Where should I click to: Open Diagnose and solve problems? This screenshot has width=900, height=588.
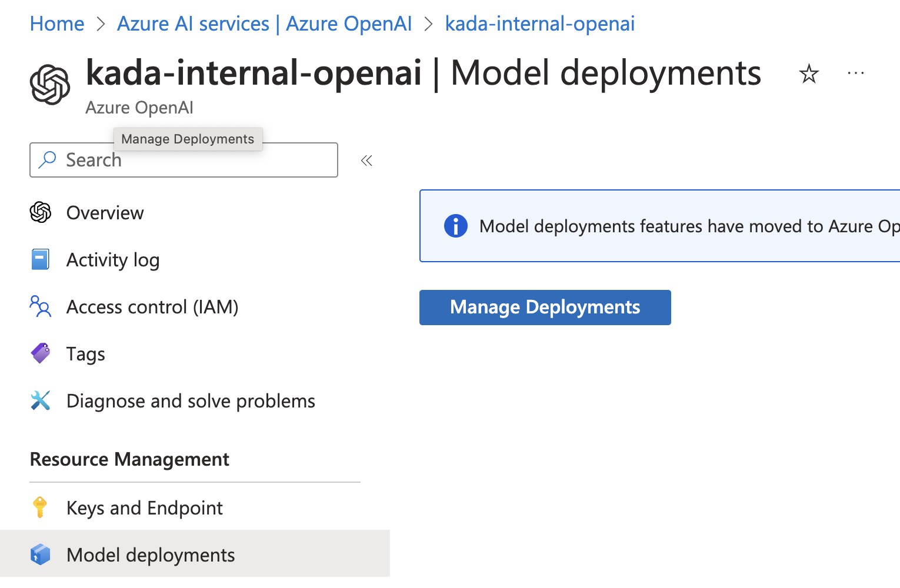[191, 401]
